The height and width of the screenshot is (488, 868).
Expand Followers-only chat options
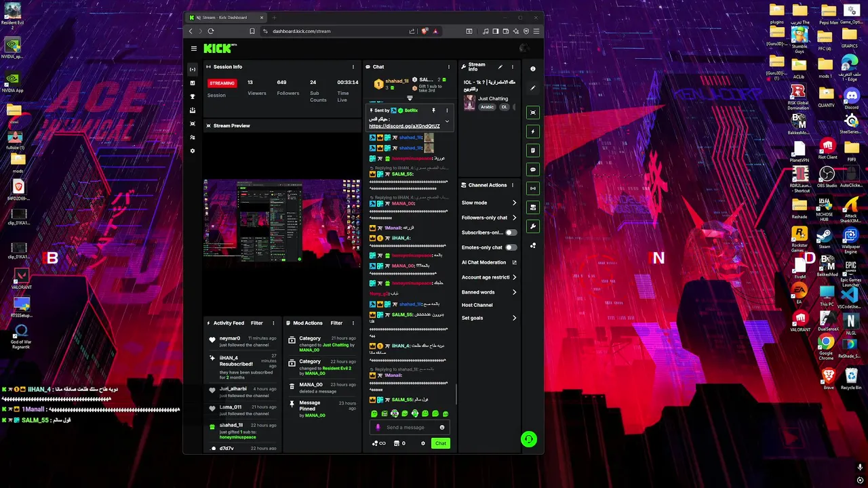(x=489, y=218)
